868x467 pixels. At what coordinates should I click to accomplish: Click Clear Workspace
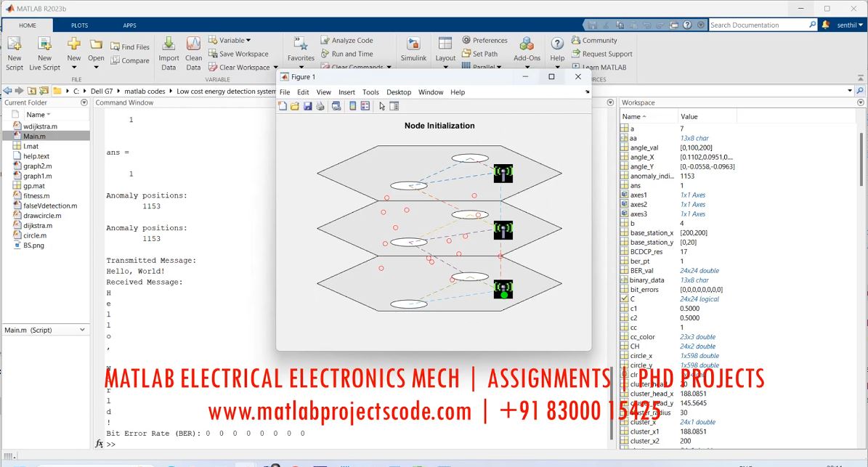(x=239, y=67)
